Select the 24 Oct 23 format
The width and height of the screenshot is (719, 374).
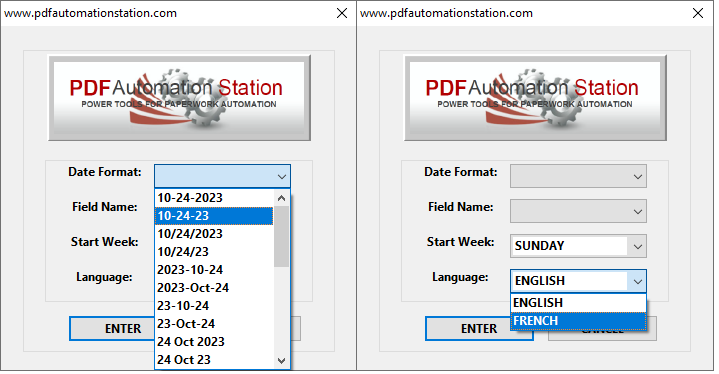point(214,360)
